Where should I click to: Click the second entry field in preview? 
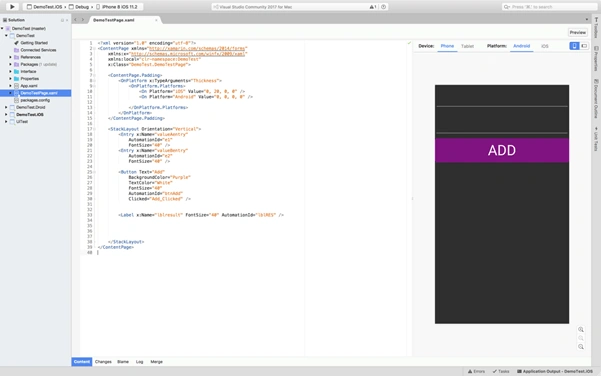[x=502, y=123]
